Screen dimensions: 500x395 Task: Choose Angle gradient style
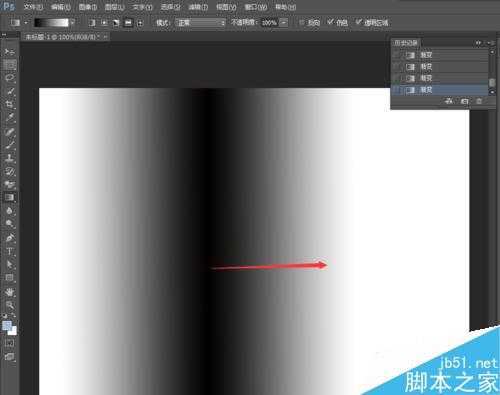pyautogui.click(x=116, y=23)
